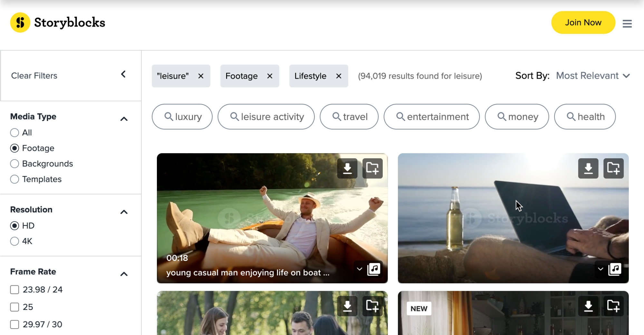The width and height of the screenshot is (644, 335).
Task: Open the hamburger navigation menu
Action: 627,24
